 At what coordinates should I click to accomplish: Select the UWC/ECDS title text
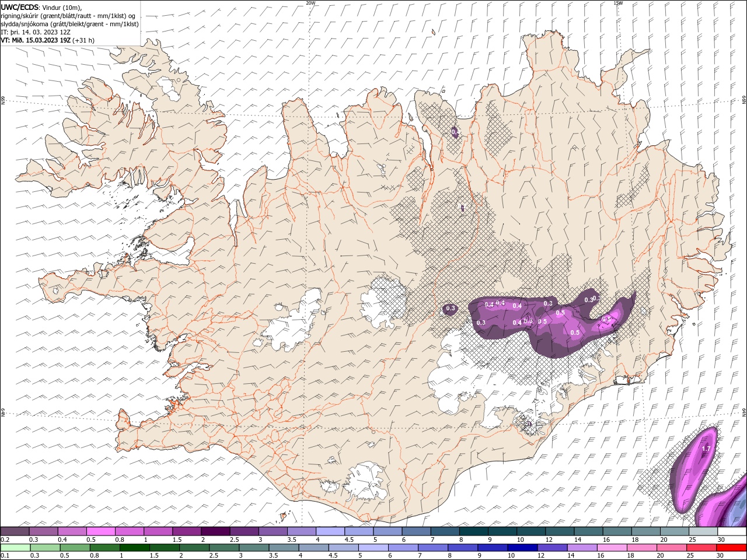pyautogui.click(x=20, y=7)
